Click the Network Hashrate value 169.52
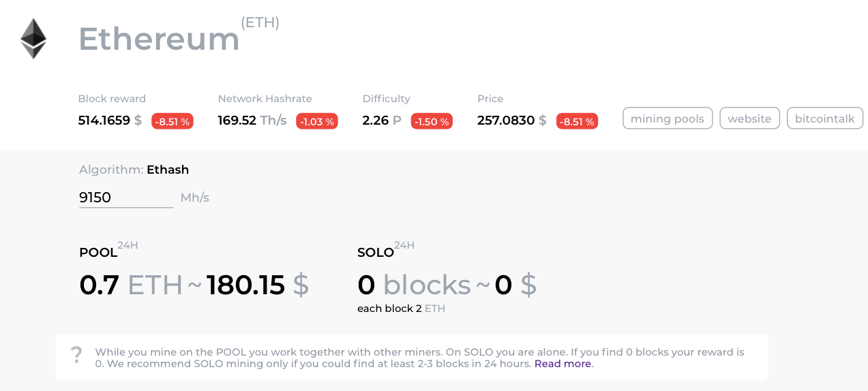This screenshot has height=391, width=868. 237,121
